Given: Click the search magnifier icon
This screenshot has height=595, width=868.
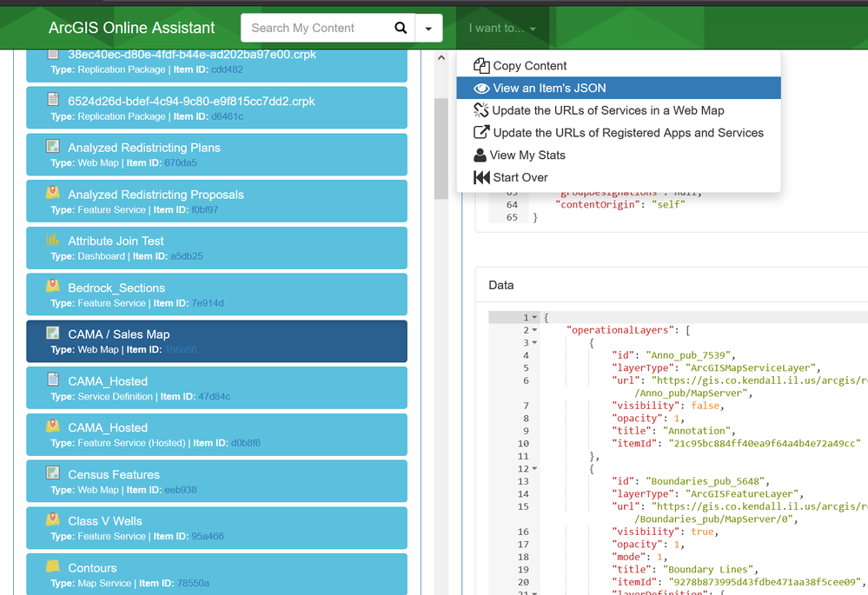Looking at the screenshot, I should (401, 28).
